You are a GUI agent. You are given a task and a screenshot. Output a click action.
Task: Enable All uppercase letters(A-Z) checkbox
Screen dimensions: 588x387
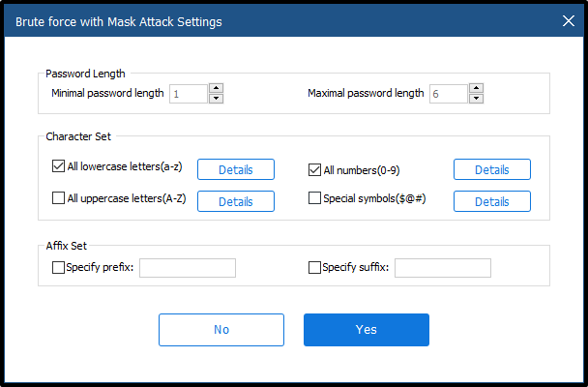58,198
